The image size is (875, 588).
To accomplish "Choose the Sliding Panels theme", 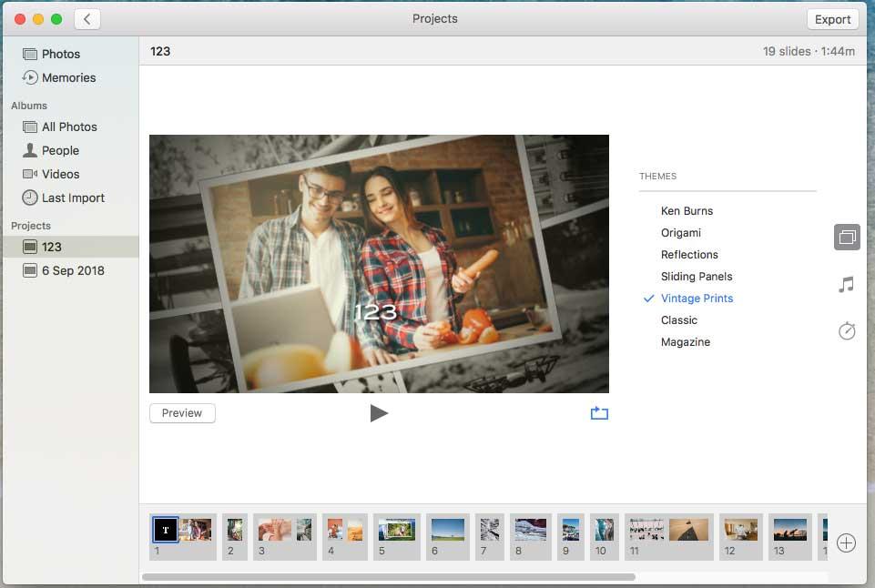I will pyautogui.click(x=696, y=276).
